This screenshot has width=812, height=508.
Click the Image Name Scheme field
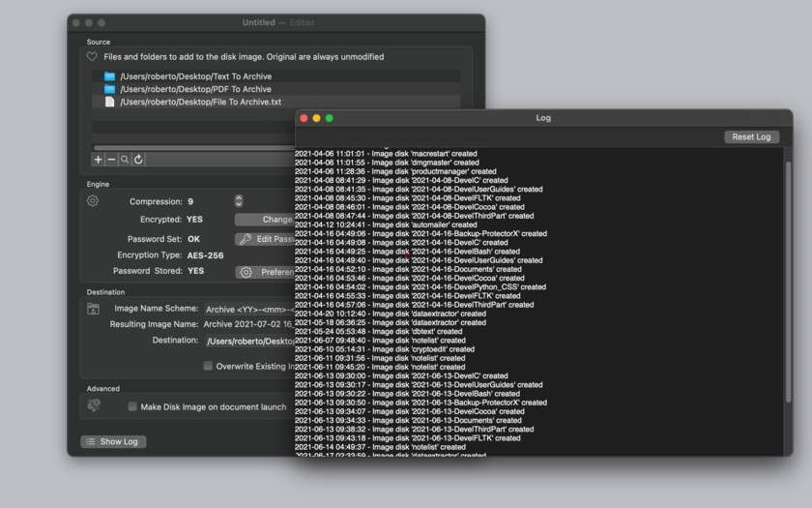click(249, 309)
